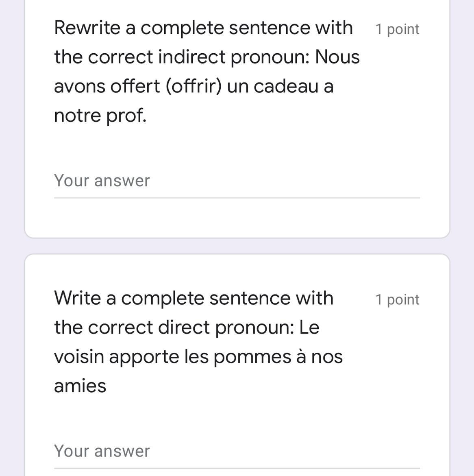Click the "1 point" label on the direct pronoun question

tap(397, 299)
